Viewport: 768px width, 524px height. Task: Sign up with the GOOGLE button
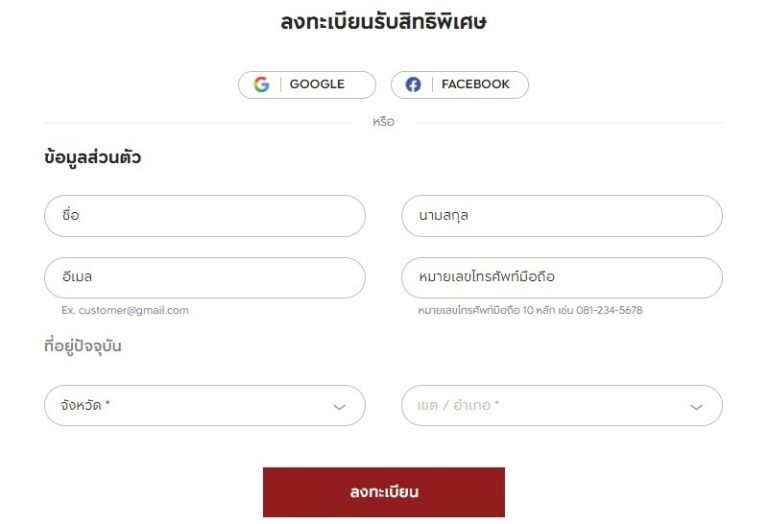click(x=307, y=85)
